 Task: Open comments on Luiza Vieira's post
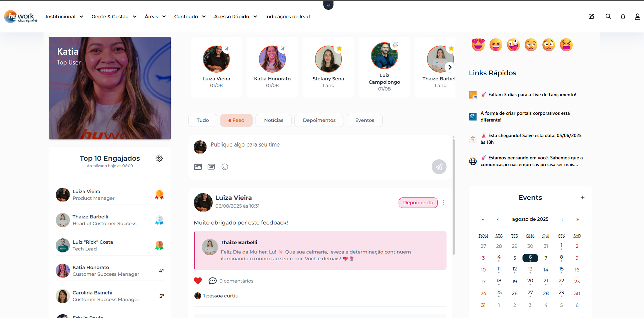(213, 281)
